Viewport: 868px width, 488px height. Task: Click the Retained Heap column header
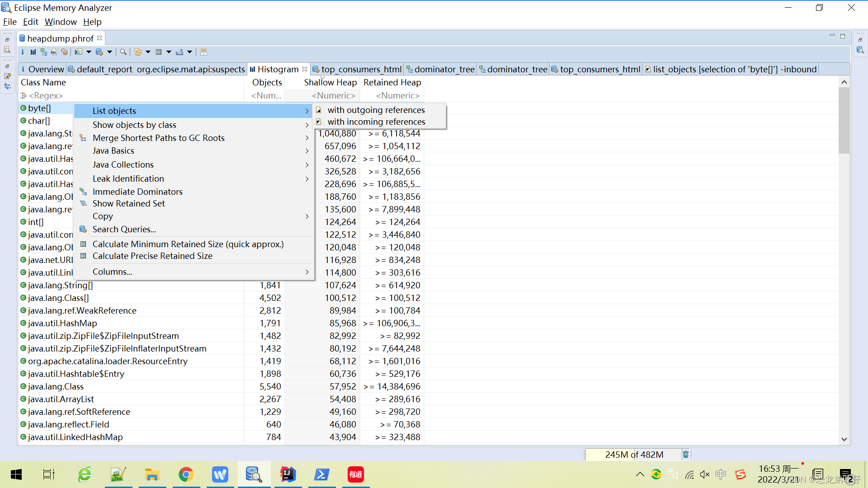tap(392, 83)
